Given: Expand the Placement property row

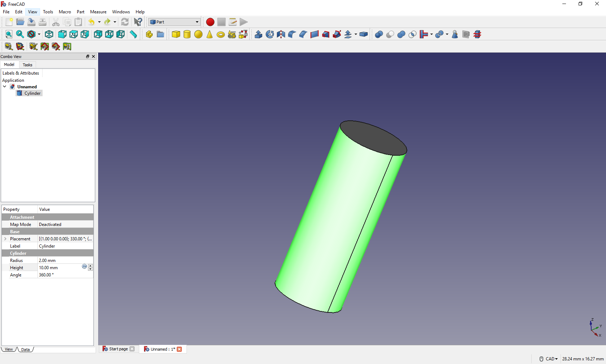Looking at the screenshot, I should pos(5,239).
